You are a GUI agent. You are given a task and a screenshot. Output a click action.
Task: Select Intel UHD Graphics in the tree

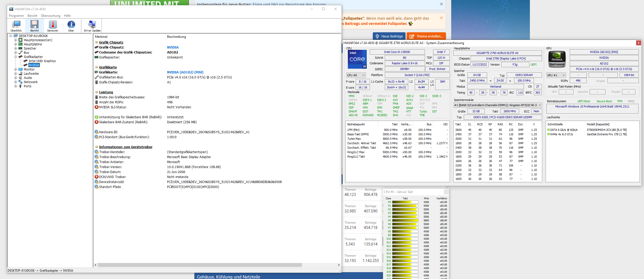(42, 61)
